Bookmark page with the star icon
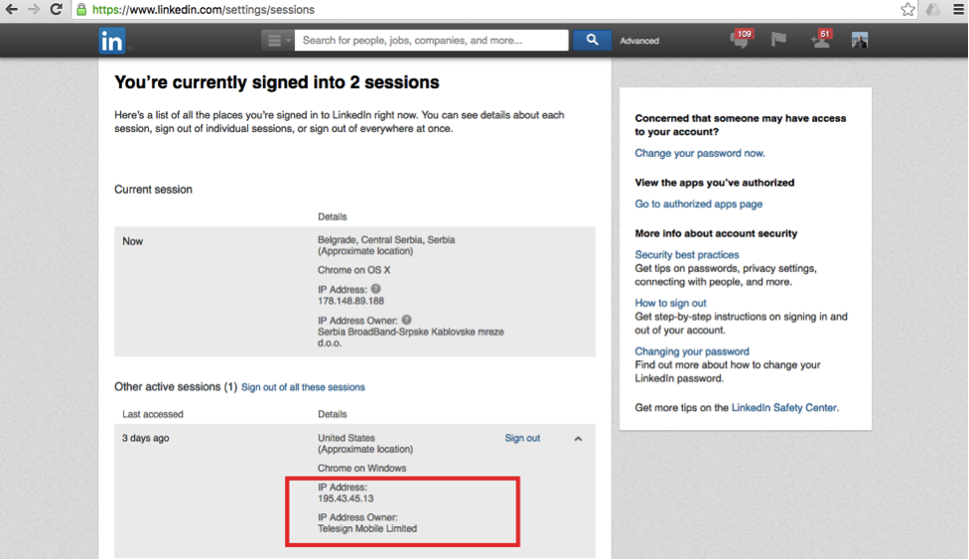The image size is (969, 560). [907, 9]
